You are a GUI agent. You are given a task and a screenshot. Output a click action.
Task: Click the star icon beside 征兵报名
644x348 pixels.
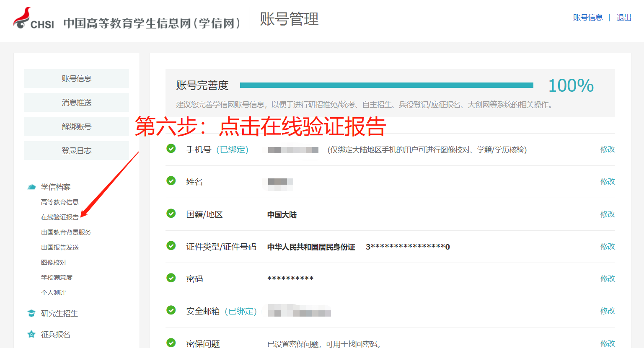click(x=31, y=334)
